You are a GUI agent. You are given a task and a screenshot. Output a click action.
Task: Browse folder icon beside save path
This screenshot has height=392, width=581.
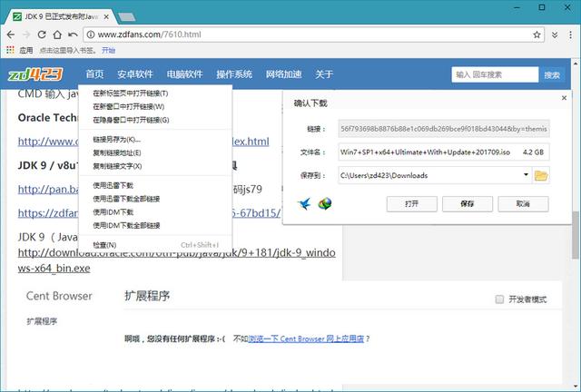541,175
